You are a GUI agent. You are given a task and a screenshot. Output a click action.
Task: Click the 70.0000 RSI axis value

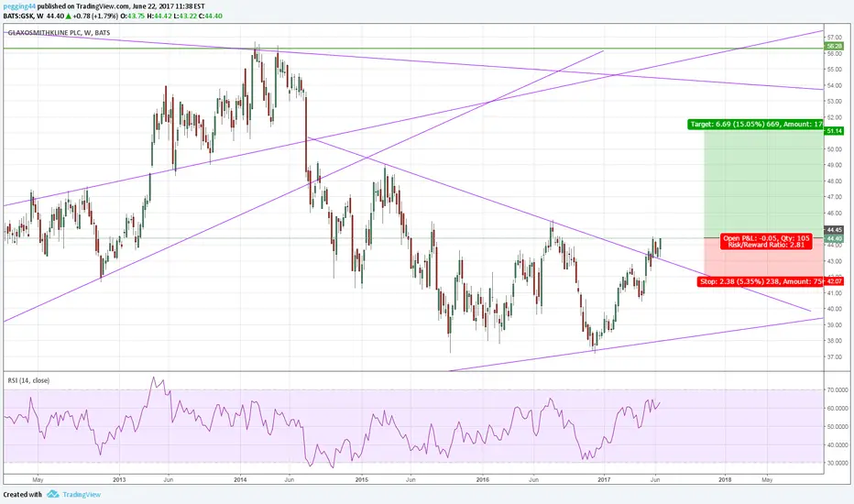click(x=838, y=390)
